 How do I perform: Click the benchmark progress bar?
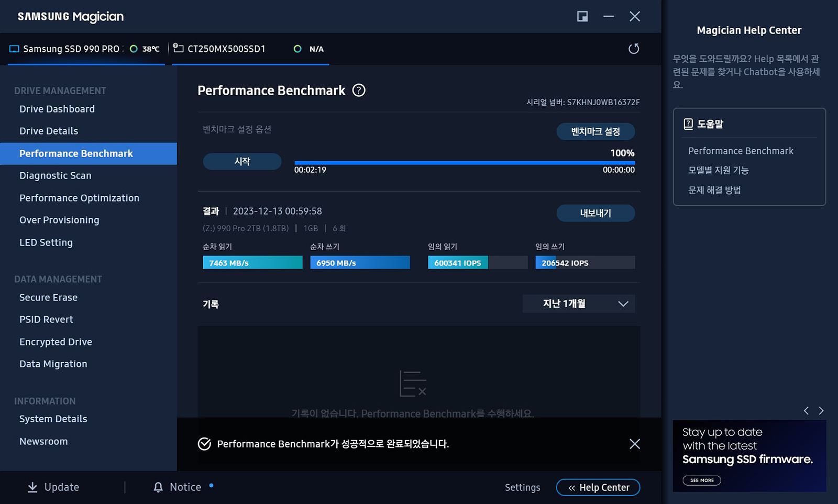[x=465, y=163]
